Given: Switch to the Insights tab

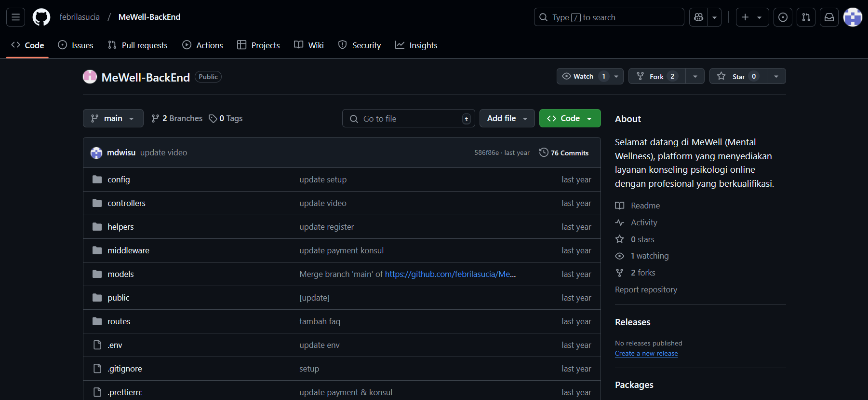Looking at the screenshot, I should click(416, 45).
